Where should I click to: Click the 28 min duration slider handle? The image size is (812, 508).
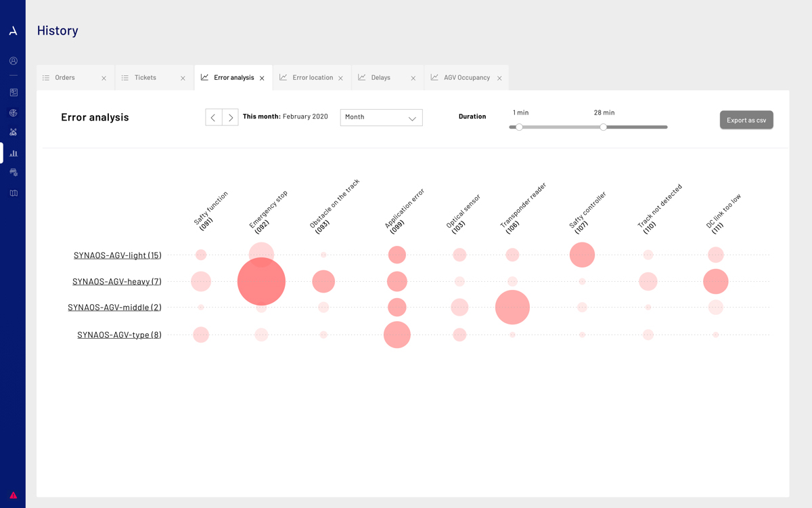603,127
